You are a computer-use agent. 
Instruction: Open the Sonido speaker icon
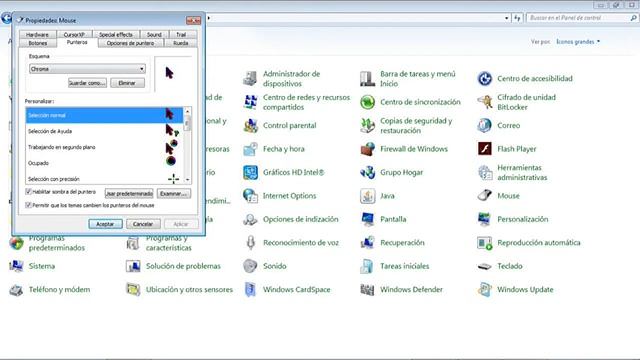pos(250,266)
